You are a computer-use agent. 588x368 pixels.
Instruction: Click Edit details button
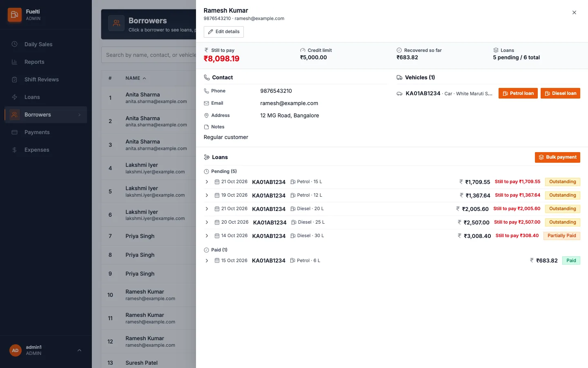click(224, 32)
